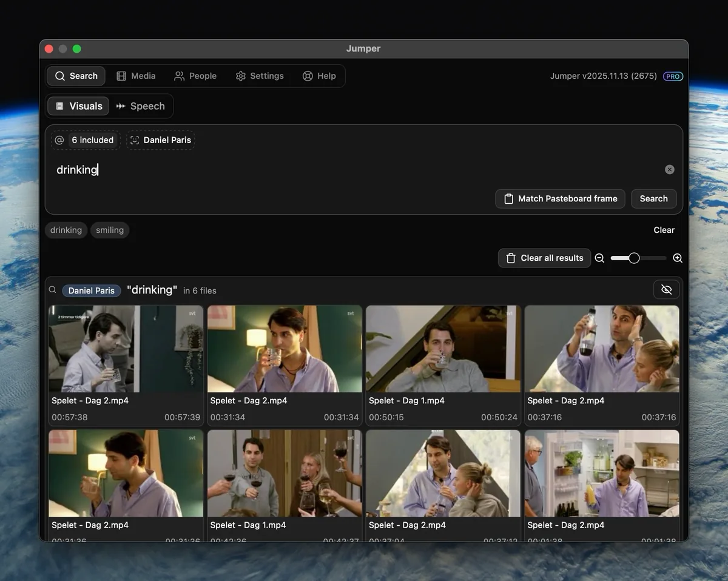Screen dimensions: 728x581
Task: Click the PRO badge
Action: pyautogui.click(x=673, y=76)
